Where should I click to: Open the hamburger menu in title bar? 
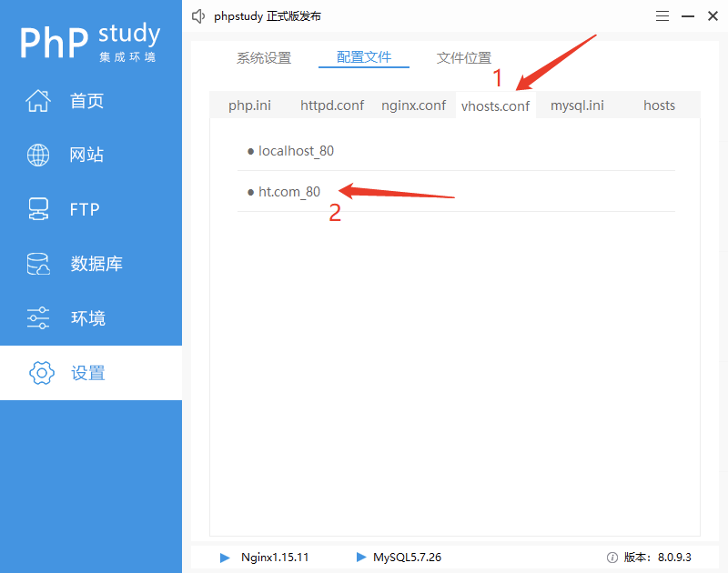662,16
